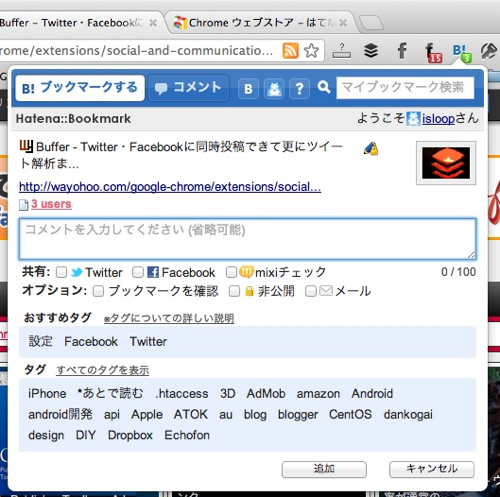Select the amazon tag
This screenshot has height=497, width=500.
(x=318, y=394)
